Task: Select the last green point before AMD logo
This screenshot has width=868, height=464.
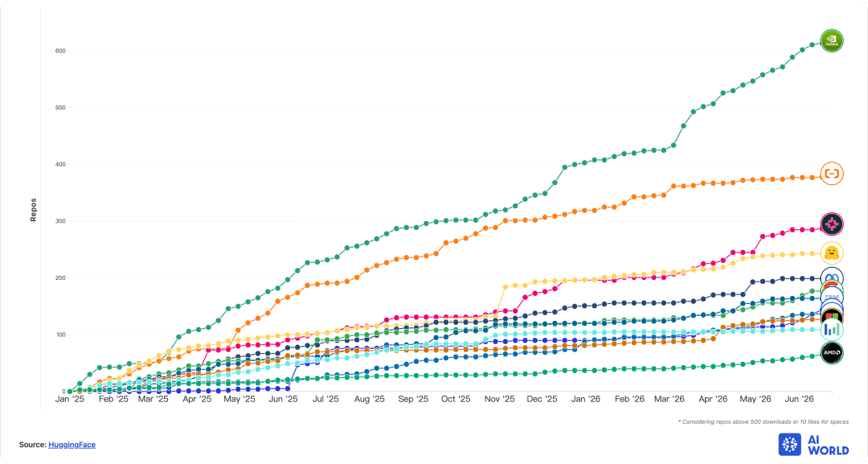Action: 813,356
